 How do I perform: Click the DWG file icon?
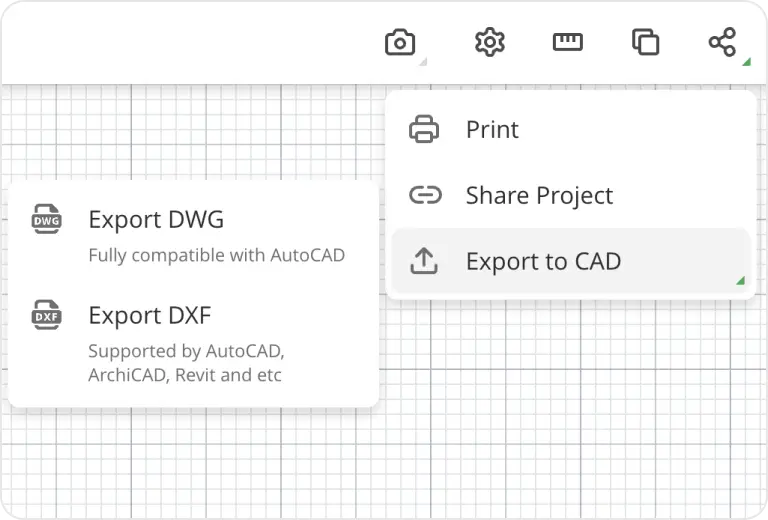pos(46,219)
